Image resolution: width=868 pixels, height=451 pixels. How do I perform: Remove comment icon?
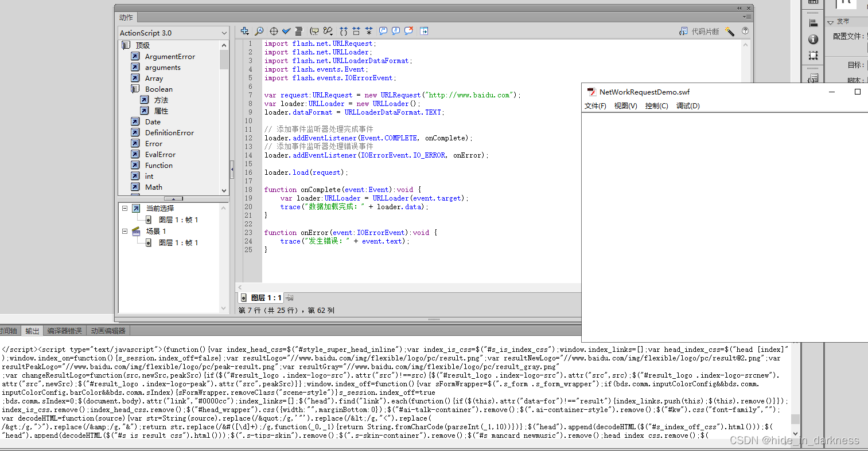click(x=409, y=31)
